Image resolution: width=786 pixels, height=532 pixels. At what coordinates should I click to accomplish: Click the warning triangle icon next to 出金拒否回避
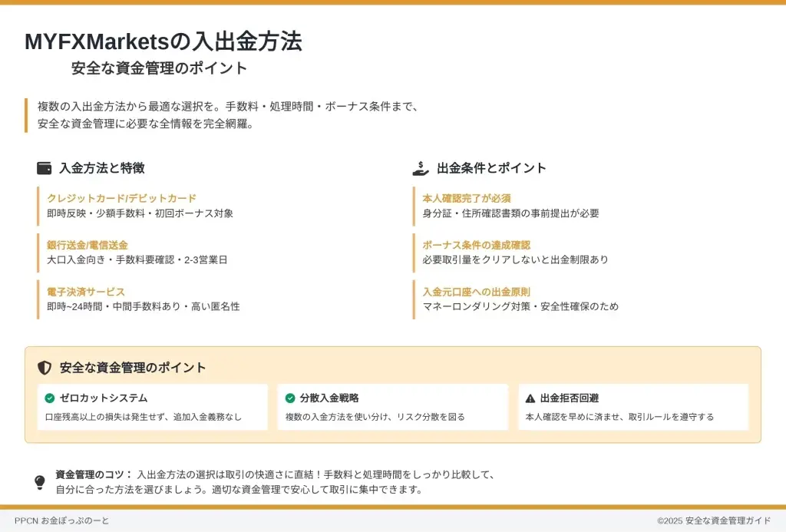point(530,398)
